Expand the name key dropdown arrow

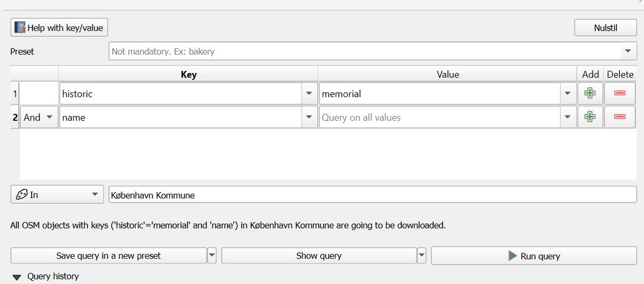click(309, 117)
